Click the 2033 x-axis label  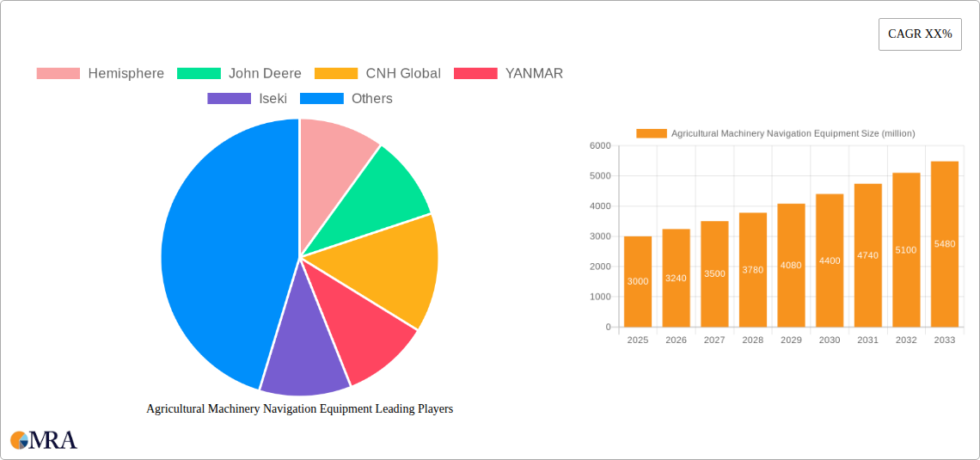tap(945, 340)
